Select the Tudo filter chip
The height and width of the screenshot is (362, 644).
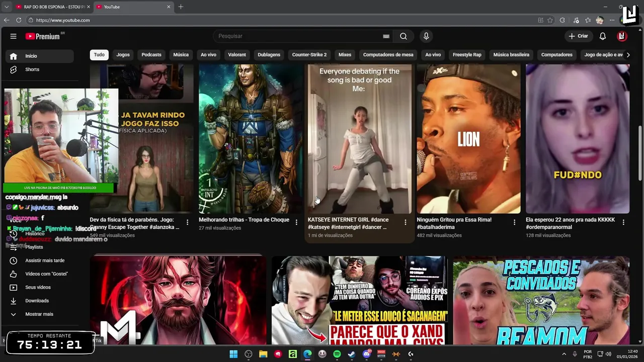click(99, 54)
